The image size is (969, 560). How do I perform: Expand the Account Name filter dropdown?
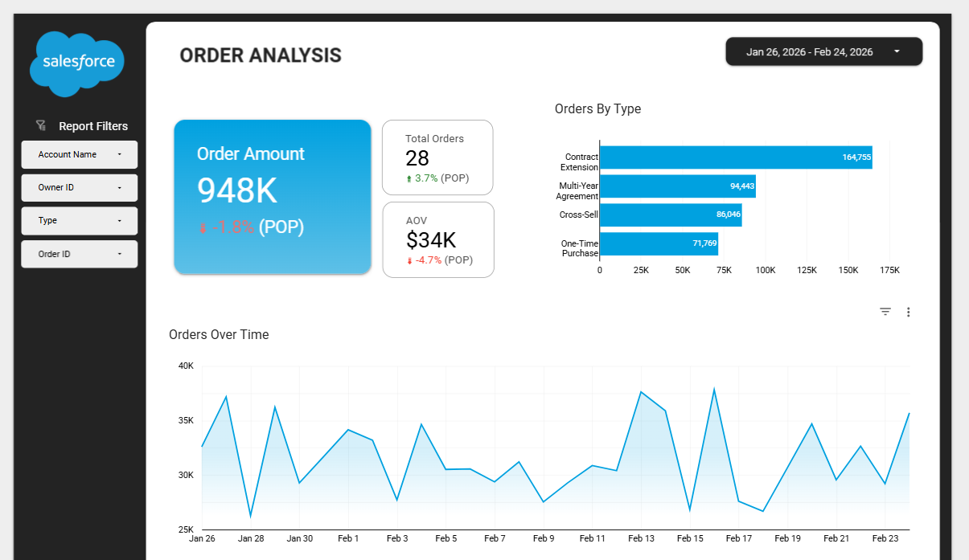(x=79, y=154)
